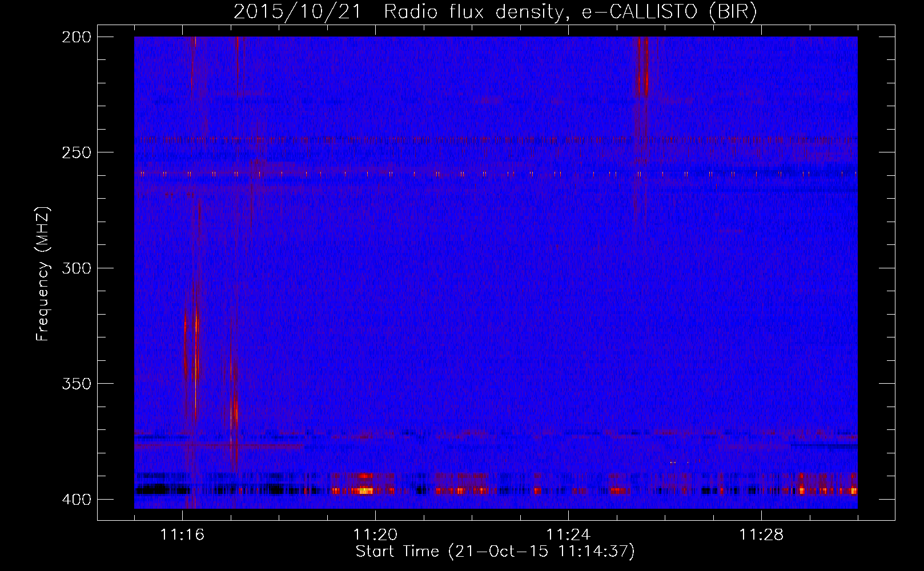
Task: Click the 'Frequency (MHZ)' axis label
Action: [43, 274]
